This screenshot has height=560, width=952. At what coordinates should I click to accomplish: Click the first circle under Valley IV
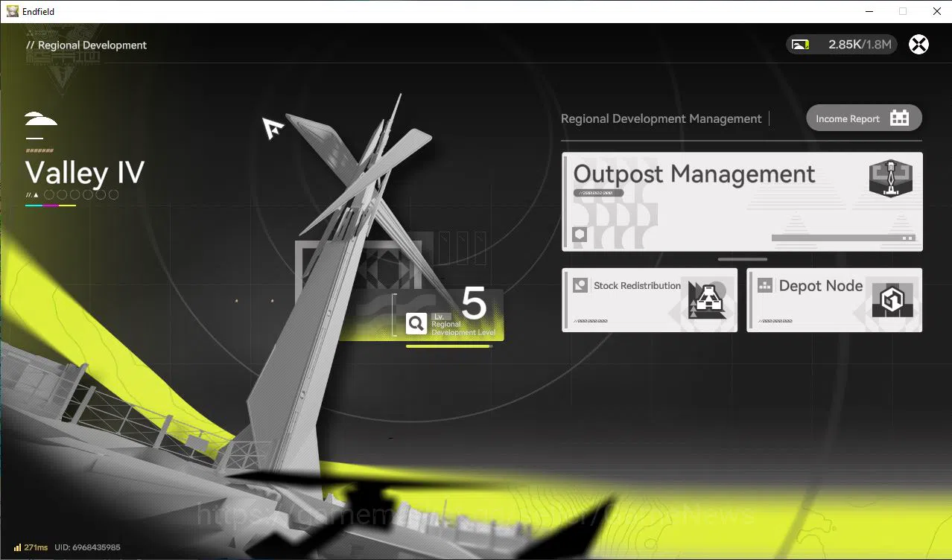(x=49, y=195)
